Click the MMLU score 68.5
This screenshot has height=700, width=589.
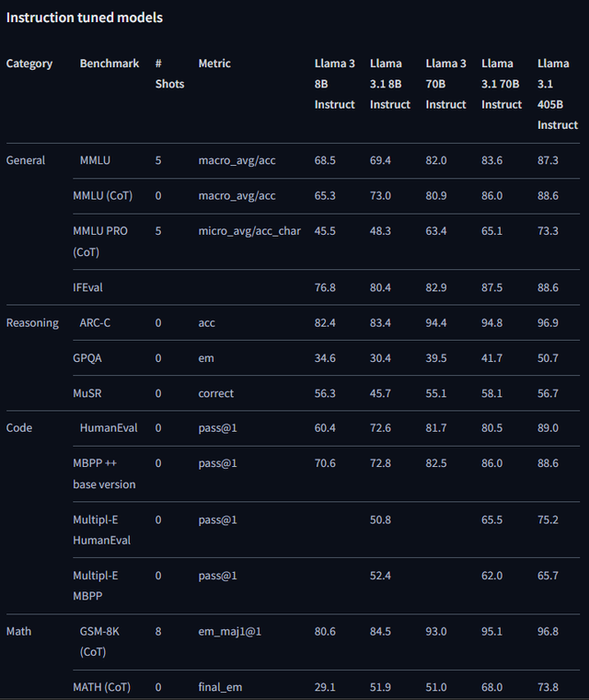(325, 160)
